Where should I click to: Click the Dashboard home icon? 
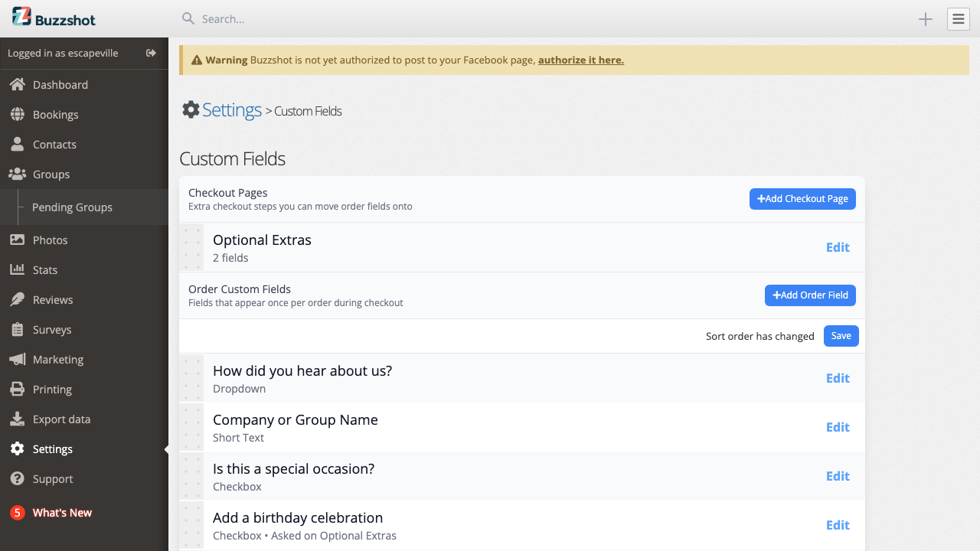click(x=17, y=84)
